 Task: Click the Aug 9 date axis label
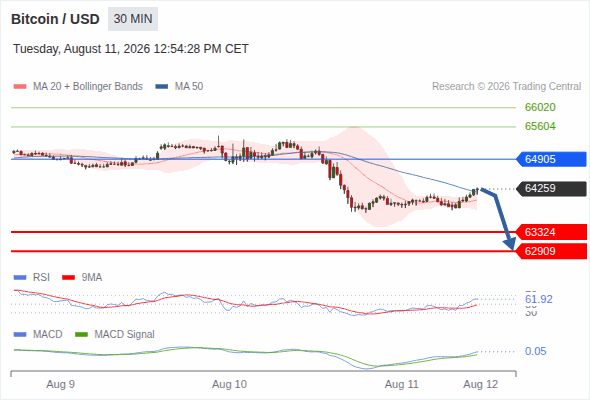(61, 385)
